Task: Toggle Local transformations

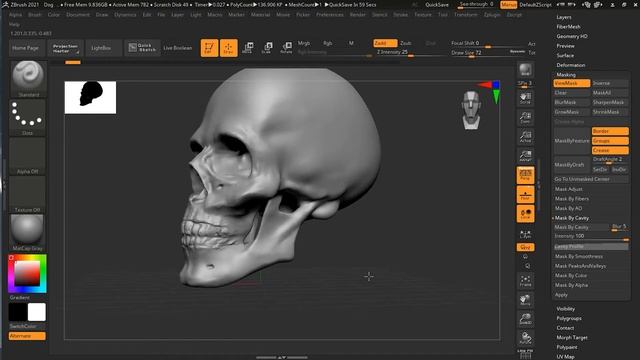Action: pyautogui.click(x=525, y=214)
